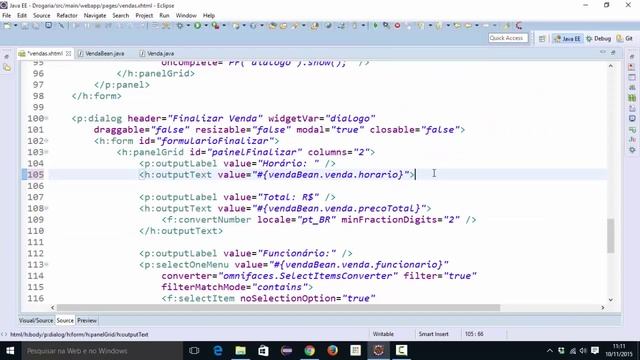Open the Run menu
The height and width of the screenshot is (360, 640).
pyautogui.click(x=164, y=16)
